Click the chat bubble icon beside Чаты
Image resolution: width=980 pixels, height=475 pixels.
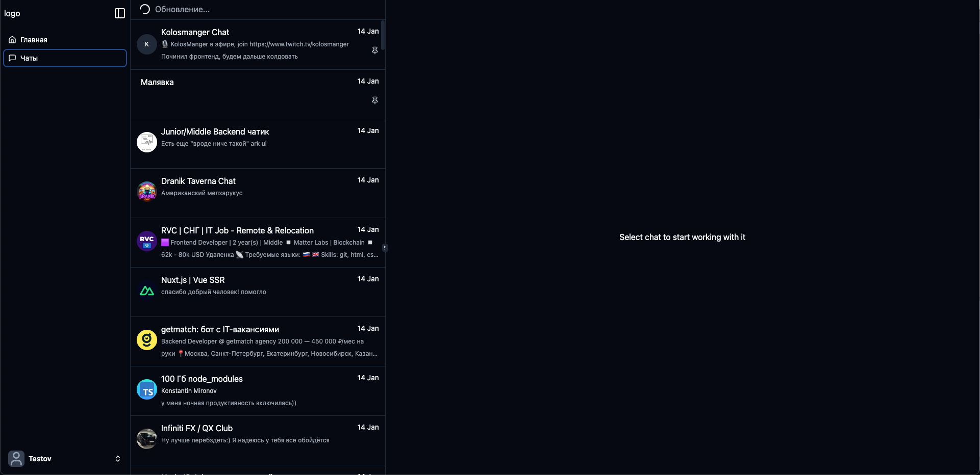click(12, 58)
